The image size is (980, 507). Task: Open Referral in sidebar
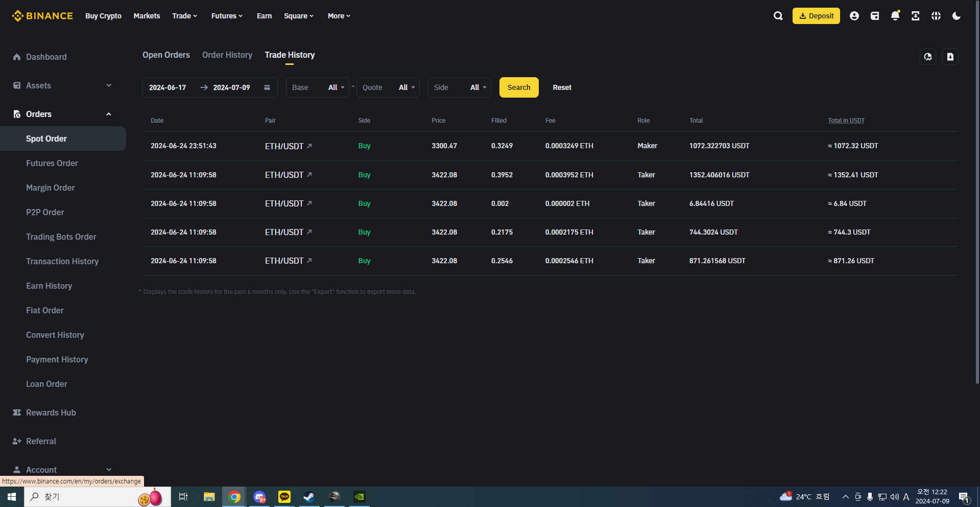coord(41,441)
